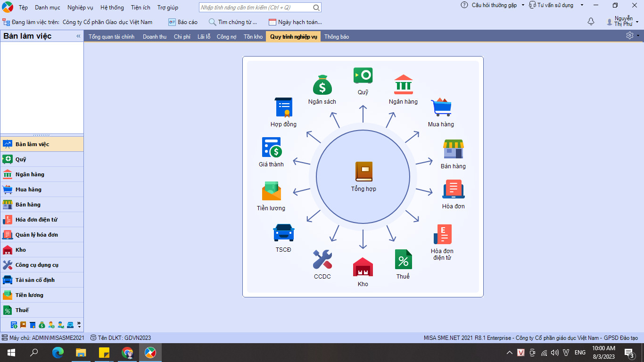This screenshot has width=644, height=362.
Task: Open Giá thành shortcut in sidebar bottom strip
Action: pos(14,325)
